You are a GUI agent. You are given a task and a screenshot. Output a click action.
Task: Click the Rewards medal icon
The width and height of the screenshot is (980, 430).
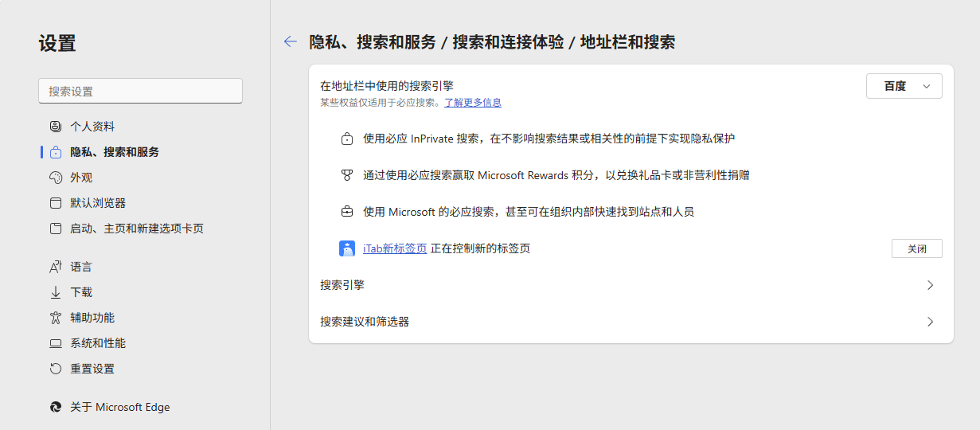coord(347,175)
